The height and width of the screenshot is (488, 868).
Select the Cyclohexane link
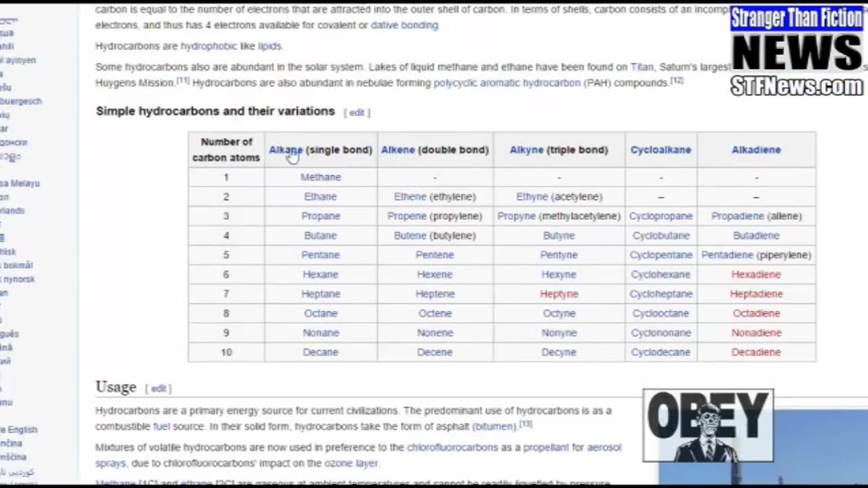pyautogui.click(x=661, y=274)
